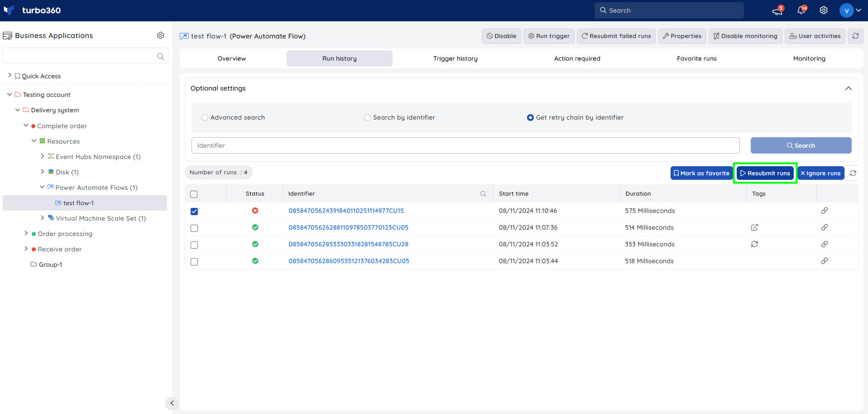868x414 pixels.
Task: Click failed status icon of run CU15
Action: 255,211
